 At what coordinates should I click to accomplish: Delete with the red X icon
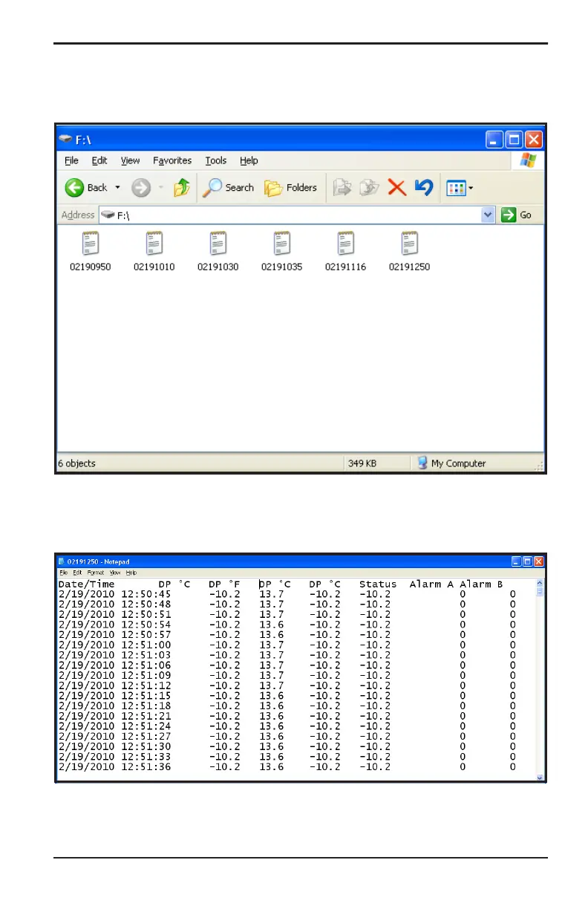tap(397, 188)
